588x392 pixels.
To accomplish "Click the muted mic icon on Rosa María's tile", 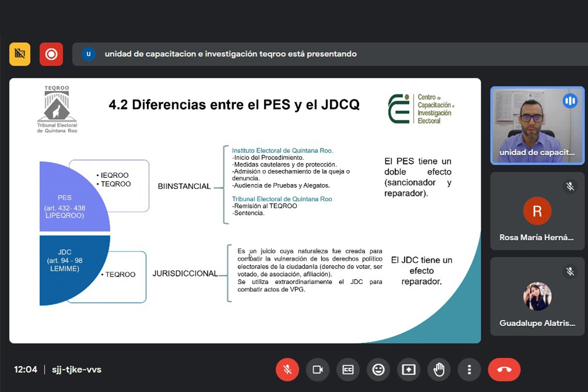I will tap(570, 186).
